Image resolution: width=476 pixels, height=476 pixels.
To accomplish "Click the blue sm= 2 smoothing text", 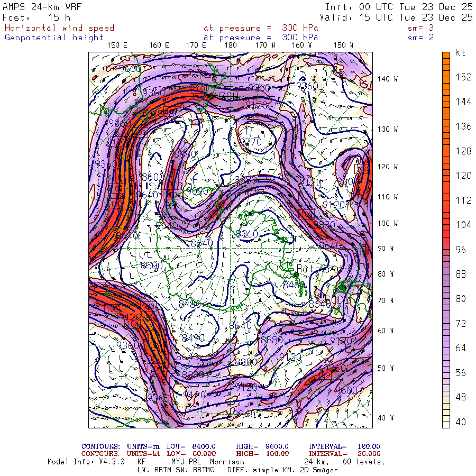I will pyautogui.click(x=421, y=38).
